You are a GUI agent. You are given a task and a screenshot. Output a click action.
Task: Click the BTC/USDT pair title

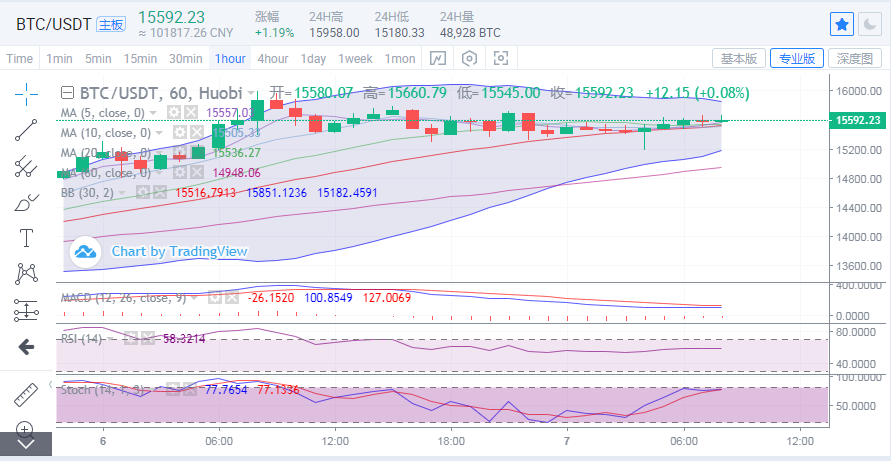coord(53,24)
